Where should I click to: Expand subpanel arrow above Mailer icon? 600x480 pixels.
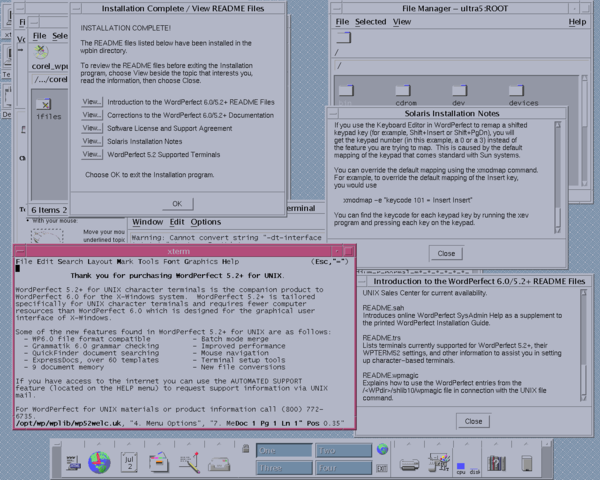(219, 444)
